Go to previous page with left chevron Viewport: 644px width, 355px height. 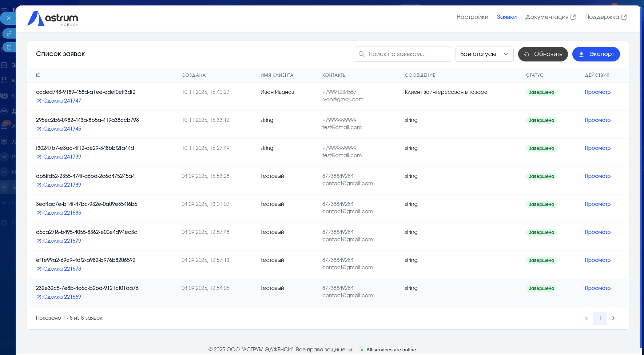(587, 318)
